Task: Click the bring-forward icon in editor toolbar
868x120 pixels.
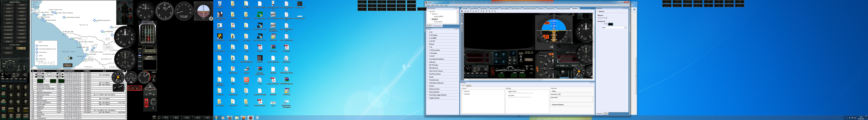Action: click(x=465, y=11)
